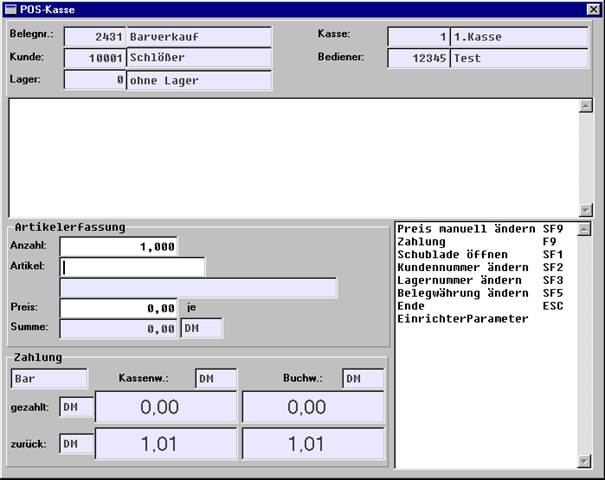
Task: Focus the Artikel input field
Action: 133,267
